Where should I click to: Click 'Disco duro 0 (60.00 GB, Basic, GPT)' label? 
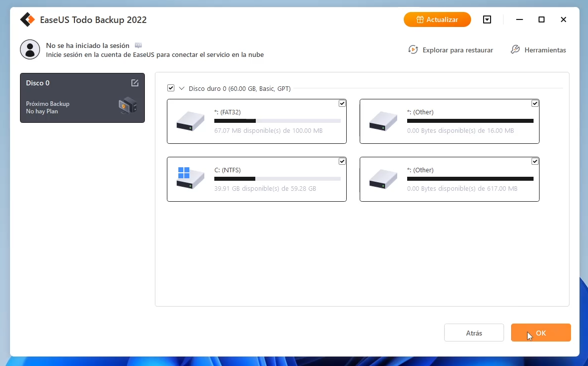click(x=240, y=88)
